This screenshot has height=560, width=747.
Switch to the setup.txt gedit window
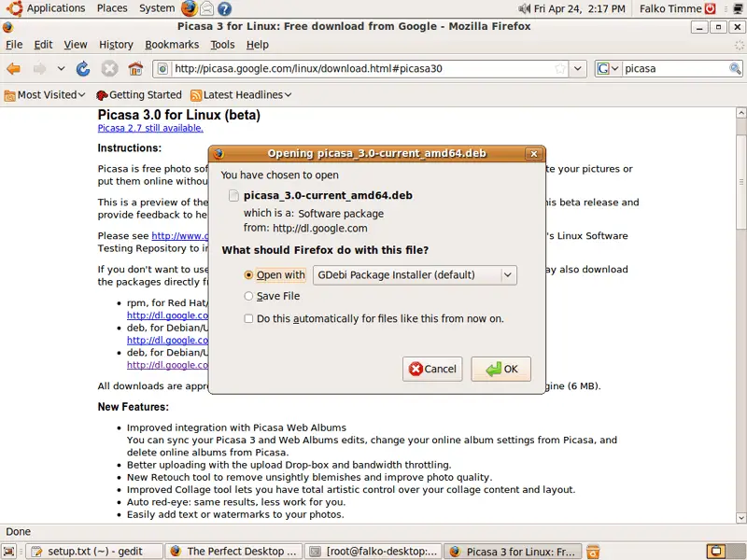tap(94, 552)
